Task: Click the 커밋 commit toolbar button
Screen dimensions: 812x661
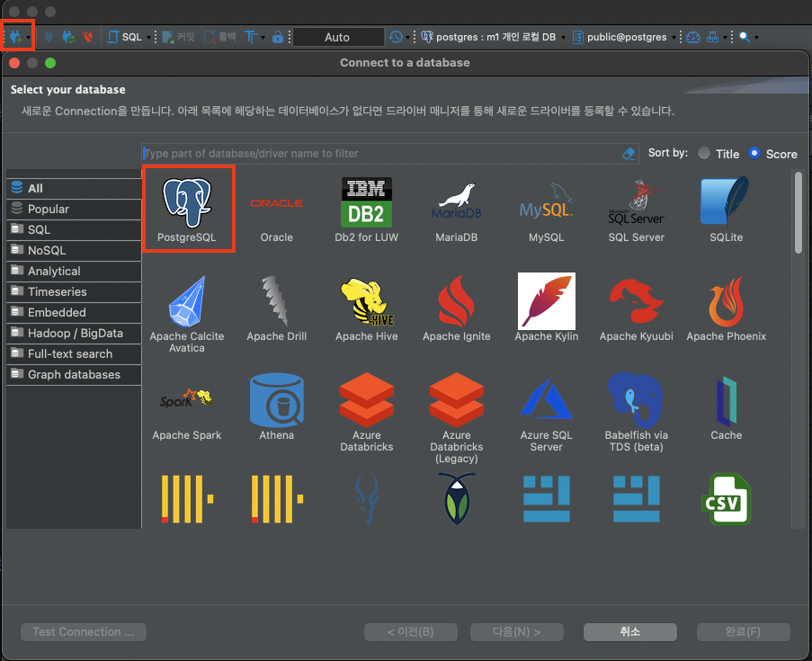Action: point(179,37)
